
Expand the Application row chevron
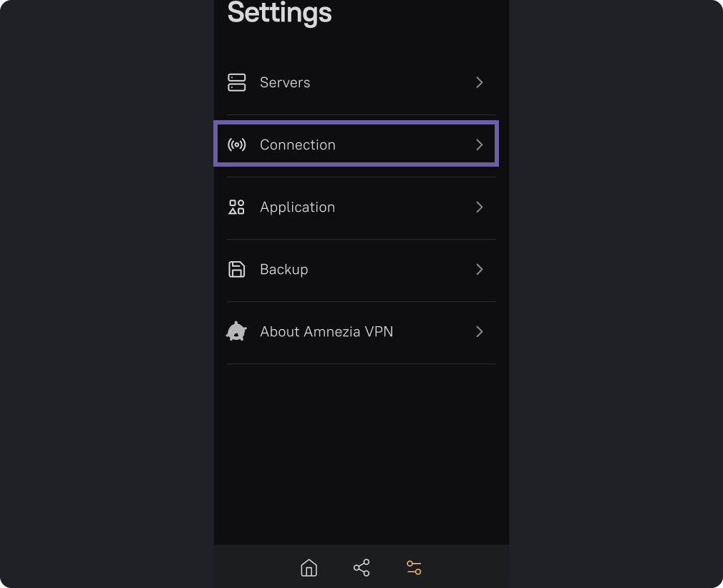(480, 207)
